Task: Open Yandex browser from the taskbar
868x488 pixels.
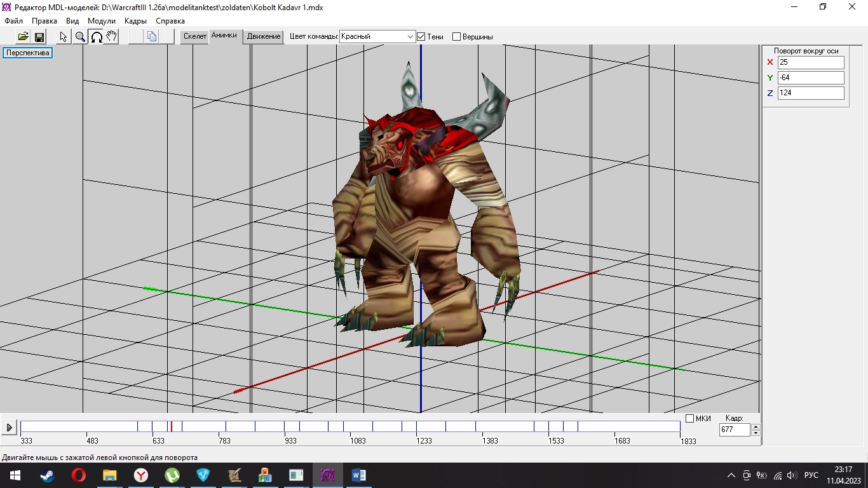Action: 141,475
